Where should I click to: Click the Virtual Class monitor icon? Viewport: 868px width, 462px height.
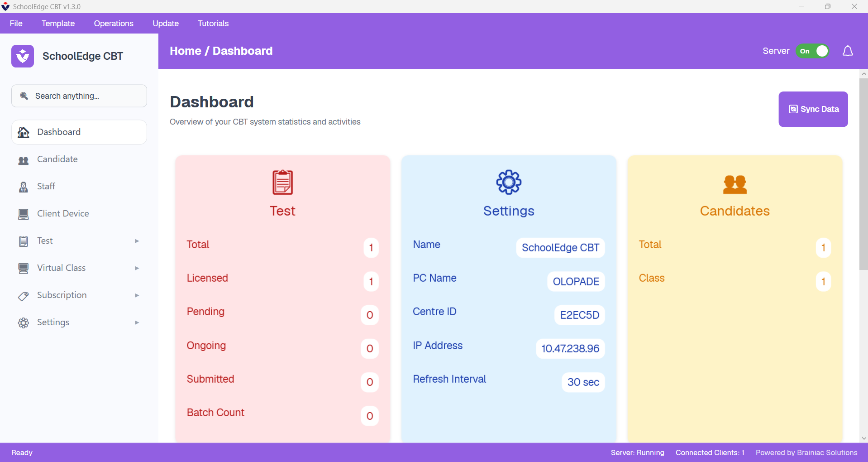[24, 269]
